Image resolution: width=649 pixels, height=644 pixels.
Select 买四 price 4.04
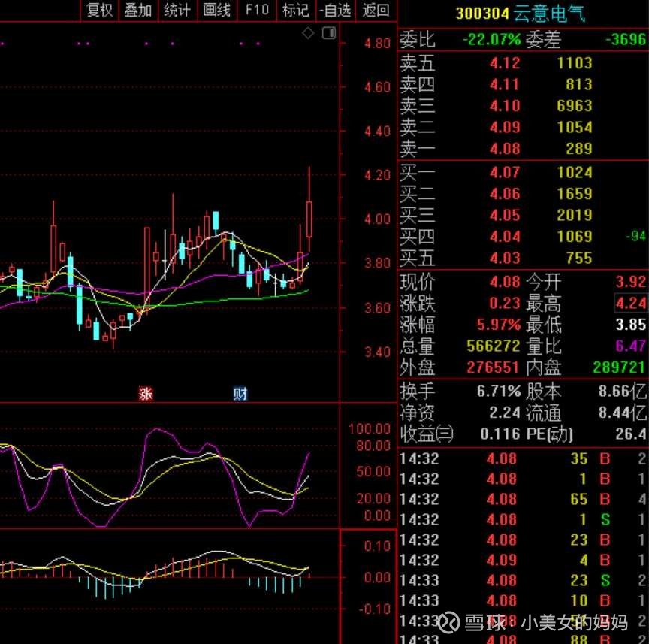click(505, 237)
